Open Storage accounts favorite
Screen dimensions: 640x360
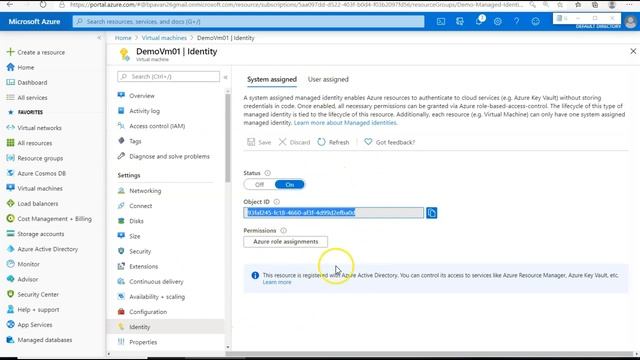coord(35,234)
